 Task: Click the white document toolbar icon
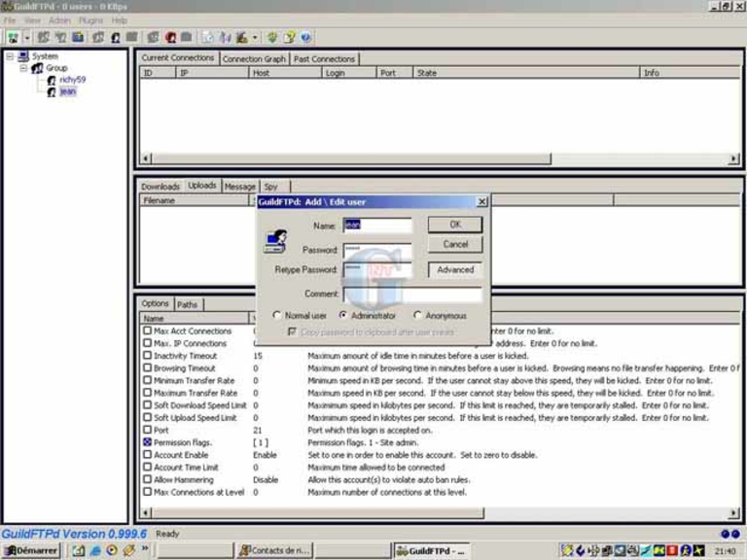(208, 37)
